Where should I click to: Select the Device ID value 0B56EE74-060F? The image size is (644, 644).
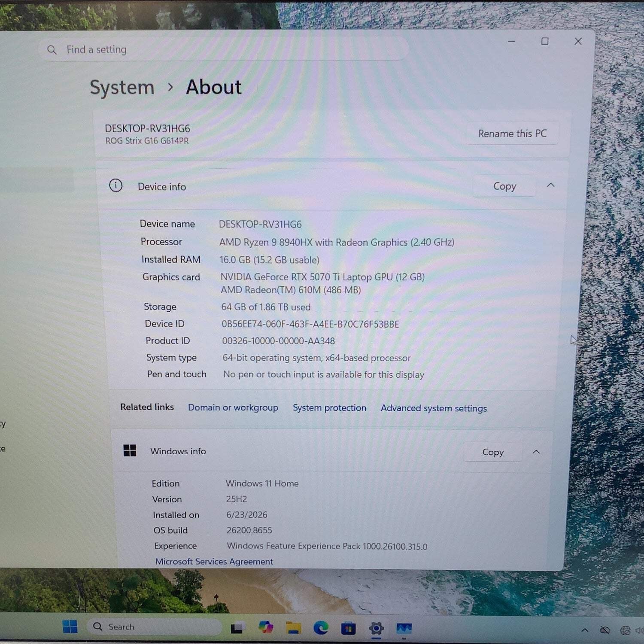tap(310, 324)
